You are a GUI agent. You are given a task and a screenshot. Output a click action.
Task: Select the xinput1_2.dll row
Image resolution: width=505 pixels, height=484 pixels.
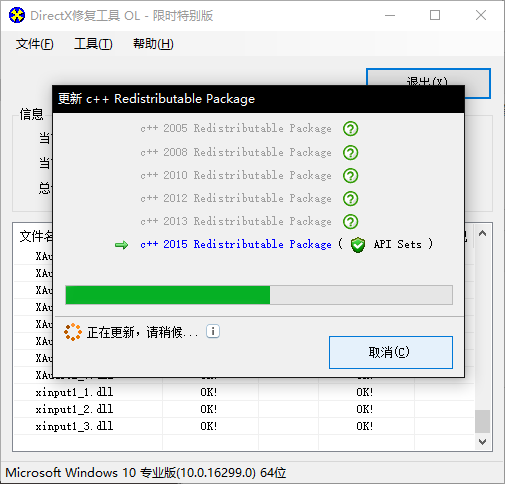point(244,409)
